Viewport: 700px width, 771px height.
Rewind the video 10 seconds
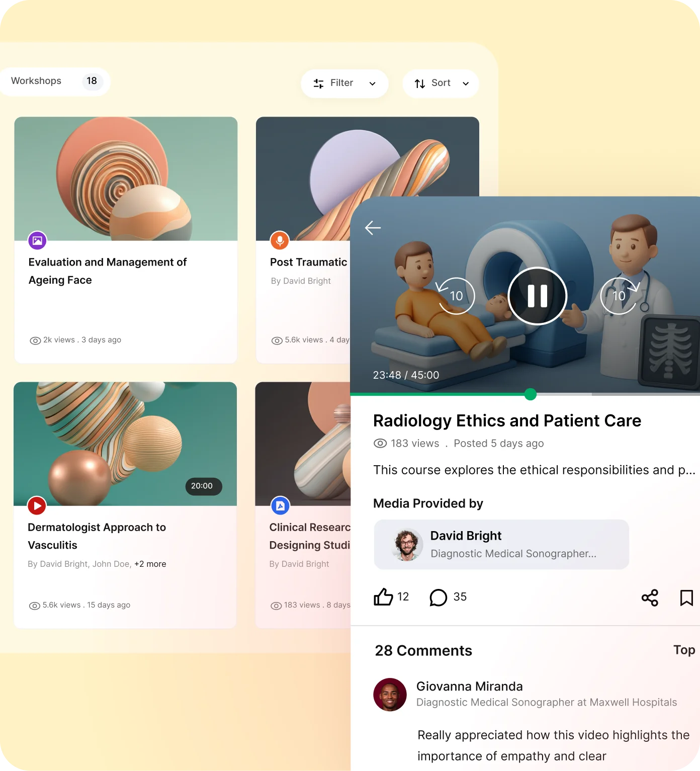[x=455, y=296]
